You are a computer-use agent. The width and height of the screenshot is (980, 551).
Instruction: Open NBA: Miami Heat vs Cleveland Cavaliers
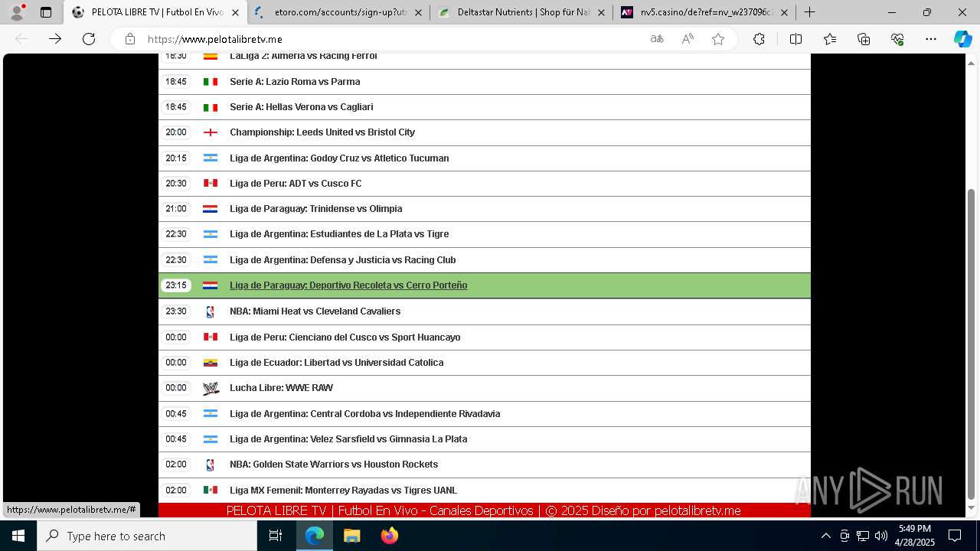315,311
